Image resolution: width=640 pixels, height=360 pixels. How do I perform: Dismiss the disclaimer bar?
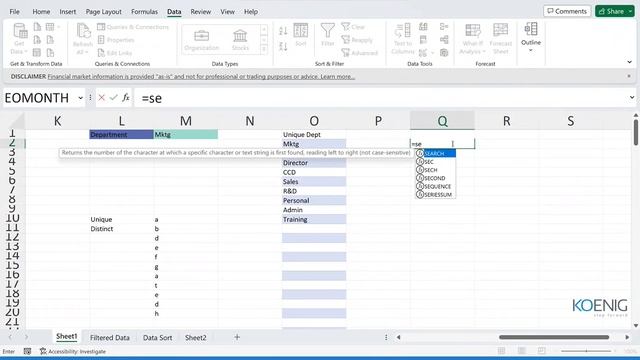click(629, 76)
